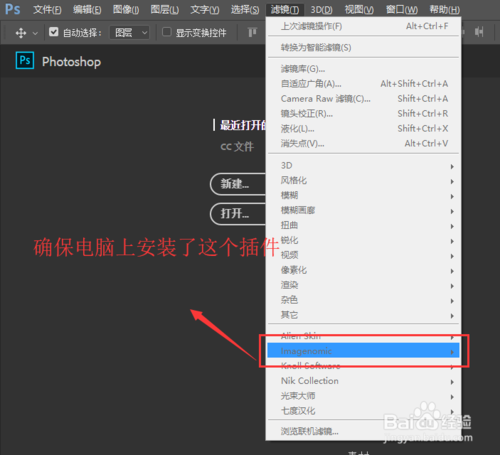Open the 选择(S) menu
Screen dimensions: 500x455
point(245,10)
